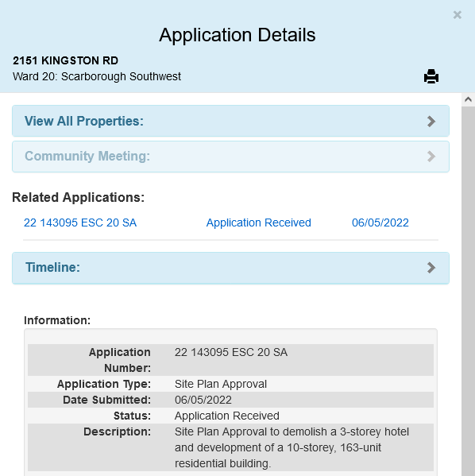Click the Application Number value in Information table
Viewport: 475px width, 476px height.
[x=231, y=353]
